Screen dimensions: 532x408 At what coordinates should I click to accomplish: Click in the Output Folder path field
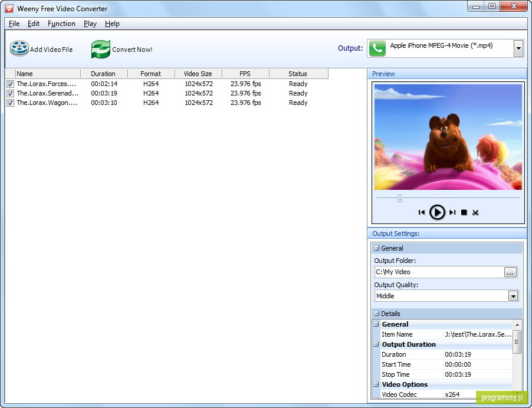click(439, 272)
